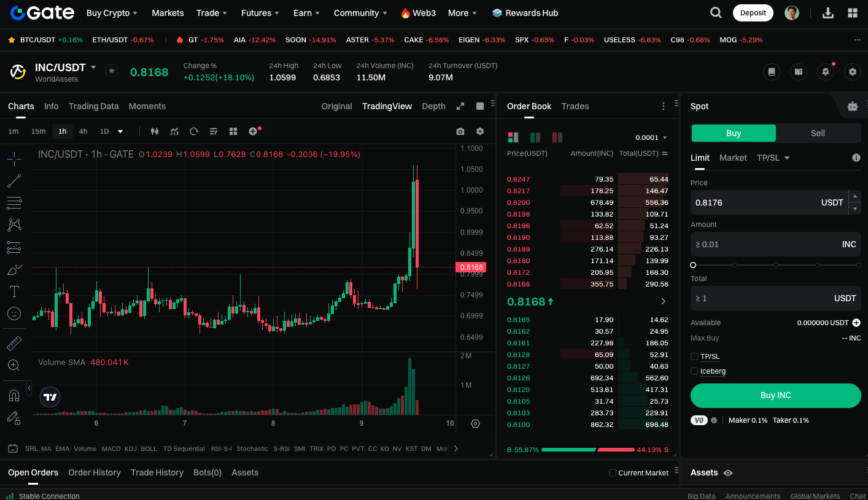Select the trend line drawing tool
The width and height of the screenshot is (868, 500).
tap(14, 181)
